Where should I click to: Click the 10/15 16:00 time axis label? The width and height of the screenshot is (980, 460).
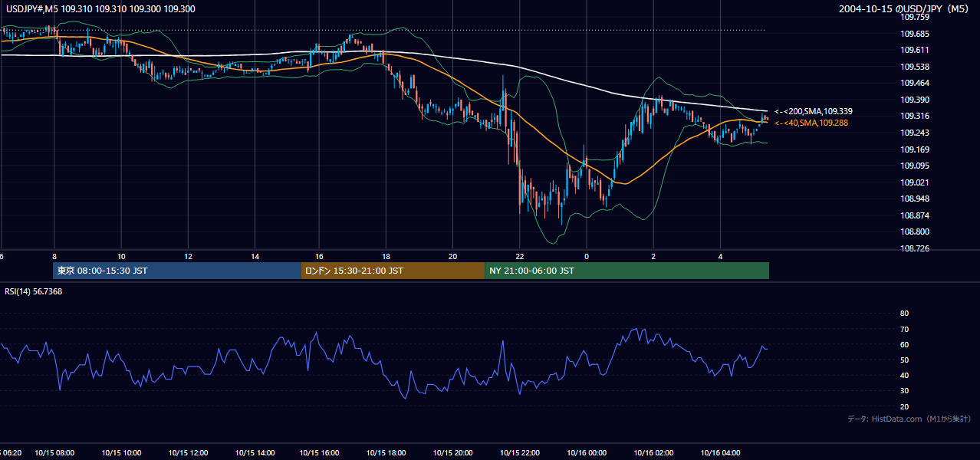321,453
